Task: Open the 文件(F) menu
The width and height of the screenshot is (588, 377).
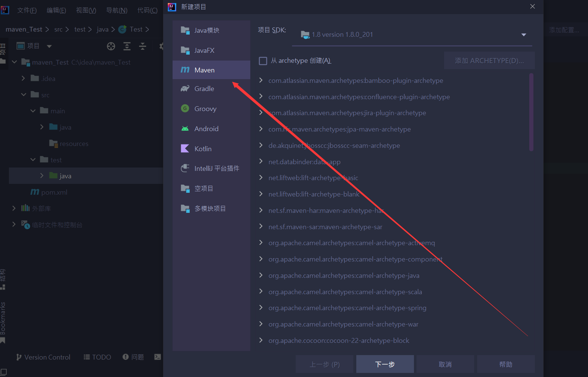Action: tap(27, 10)
